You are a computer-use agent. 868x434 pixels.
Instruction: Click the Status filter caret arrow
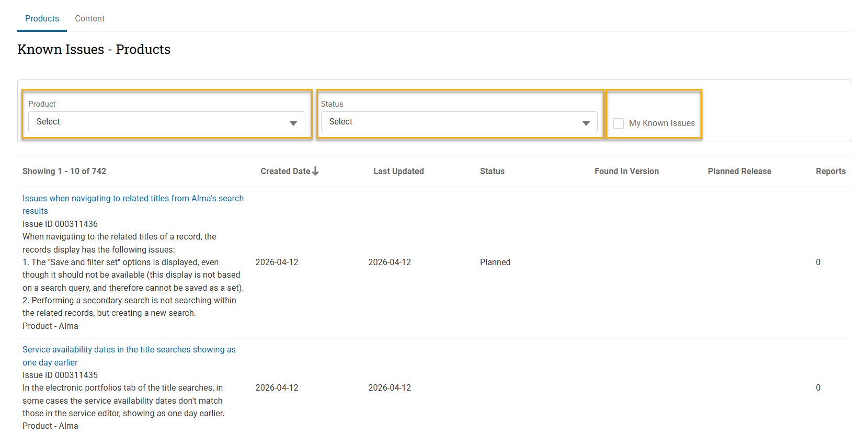(586, 123)
